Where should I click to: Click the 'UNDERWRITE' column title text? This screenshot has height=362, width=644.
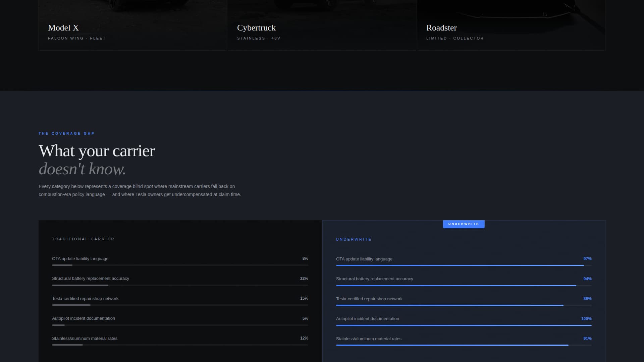click(x=354, y=239)
